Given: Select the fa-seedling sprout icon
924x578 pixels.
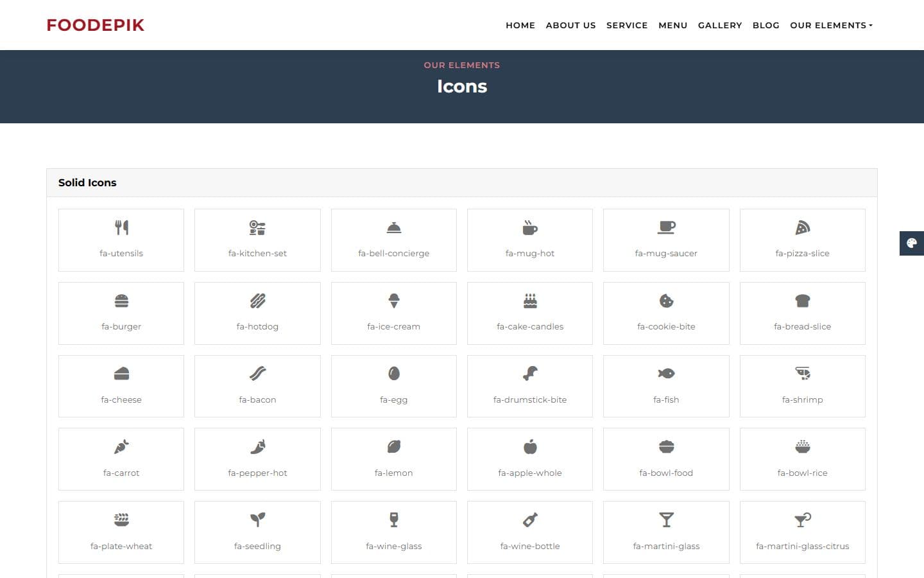Looking at the screenshot, I should pyautogui.click(x=257, y=520).
